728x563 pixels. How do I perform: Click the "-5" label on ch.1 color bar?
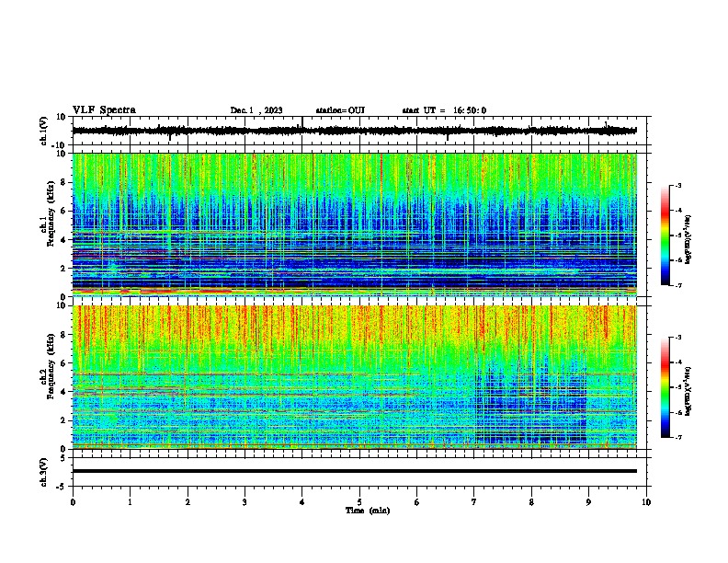pyautogui.click(x=678, y=236)
